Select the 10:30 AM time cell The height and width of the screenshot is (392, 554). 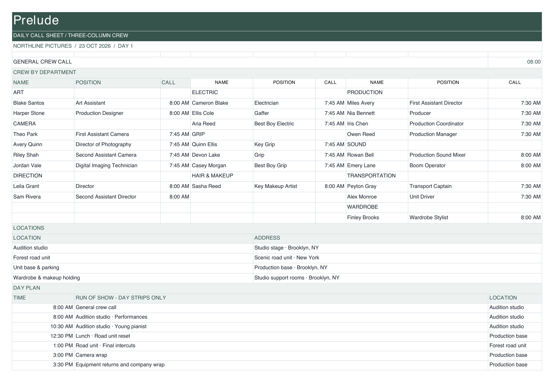point(43,327)
